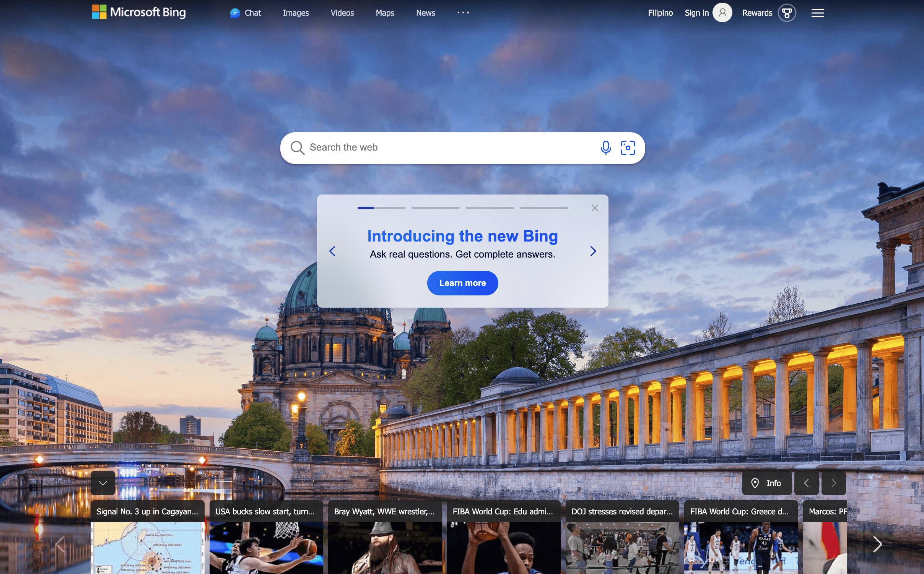Go to previous promo slide arrow
The image size is (924, 574).
point(332,251)
